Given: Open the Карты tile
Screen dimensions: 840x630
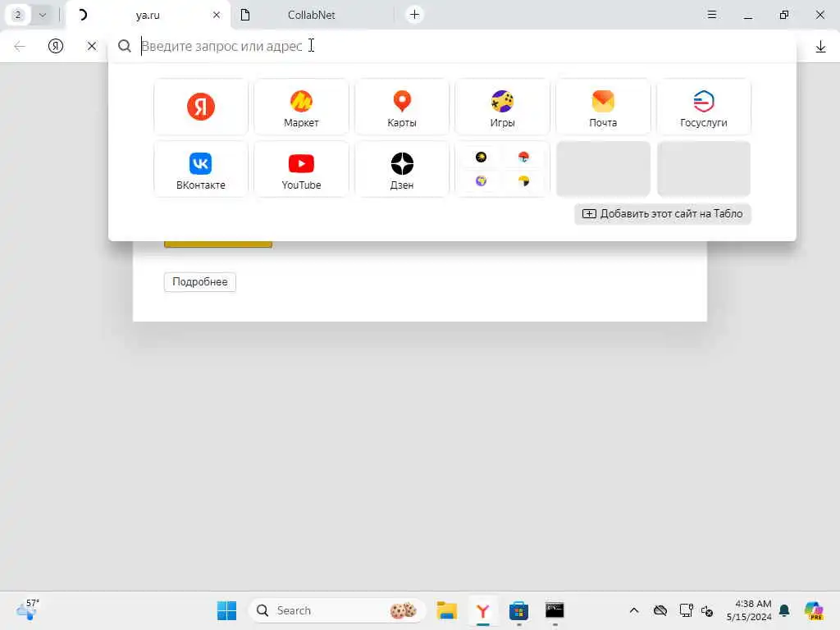Looking at the screenshot, I should (402, 107).
